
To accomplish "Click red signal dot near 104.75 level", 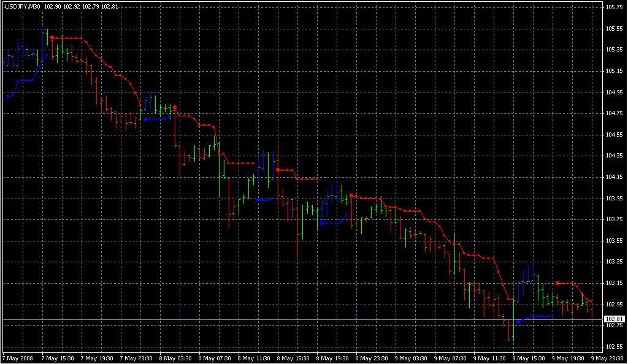I will click(175, 107).
